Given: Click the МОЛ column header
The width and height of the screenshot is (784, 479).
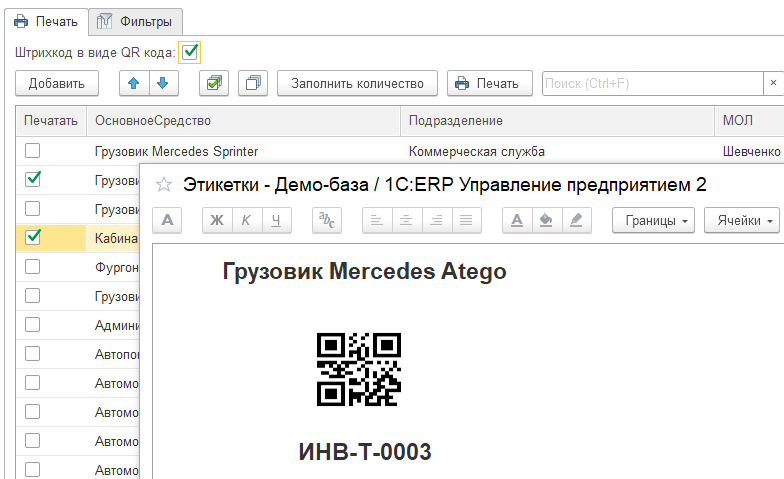Looking at the screenshot, I should tap(749, 120).
